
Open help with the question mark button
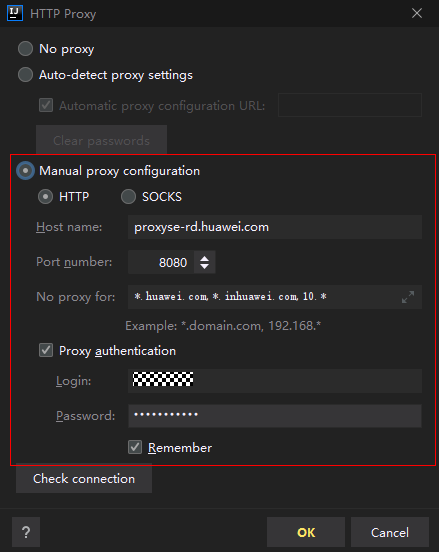point(26,532)
